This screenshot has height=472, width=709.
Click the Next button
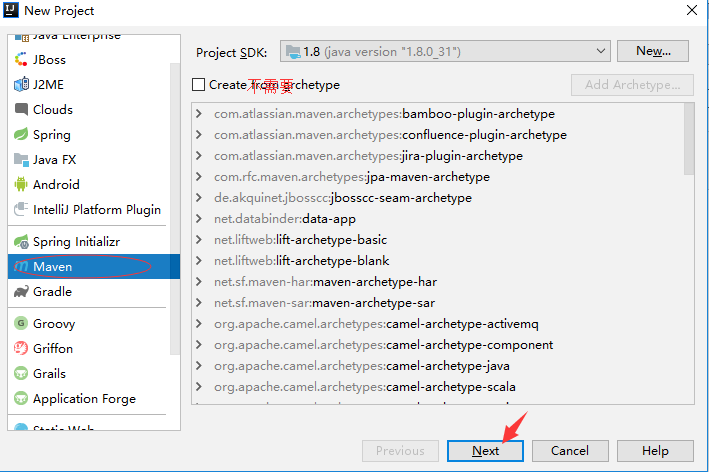point(485,451)
